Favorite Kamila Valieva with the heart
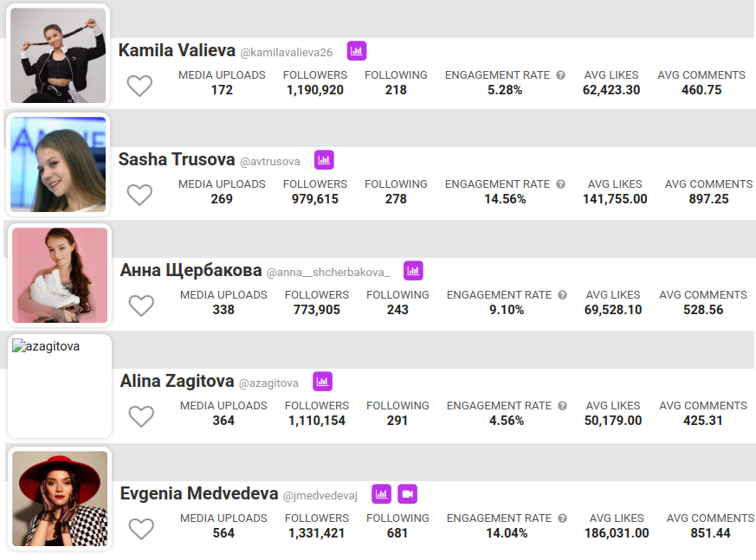Image resolution: width=756 pixels, height=560 pixels. coord(139,86)
